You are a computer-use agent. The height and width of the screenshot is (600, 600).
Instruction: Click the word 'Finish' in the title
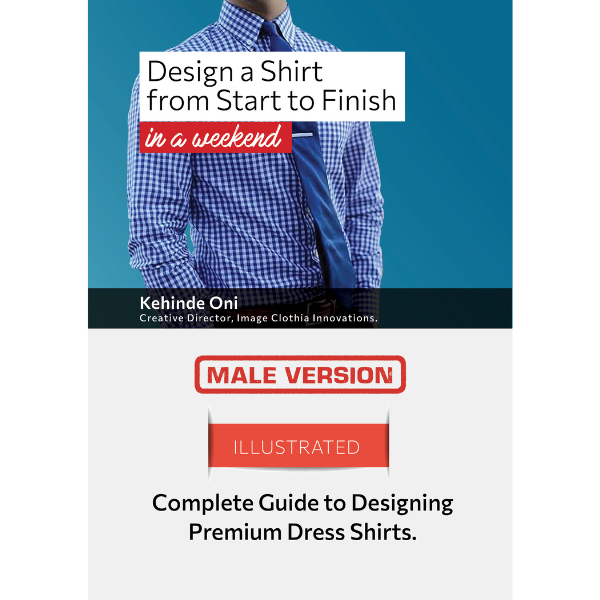(359, 100)
